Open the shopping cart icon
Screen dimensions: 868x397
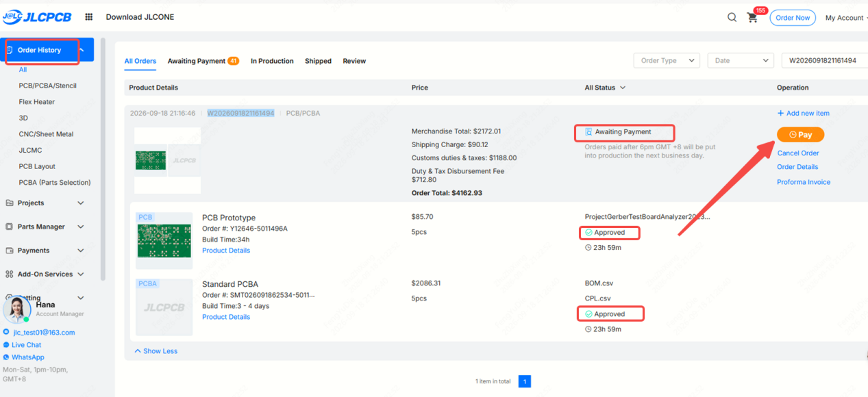pyautogui.click(x=752, y=18)
